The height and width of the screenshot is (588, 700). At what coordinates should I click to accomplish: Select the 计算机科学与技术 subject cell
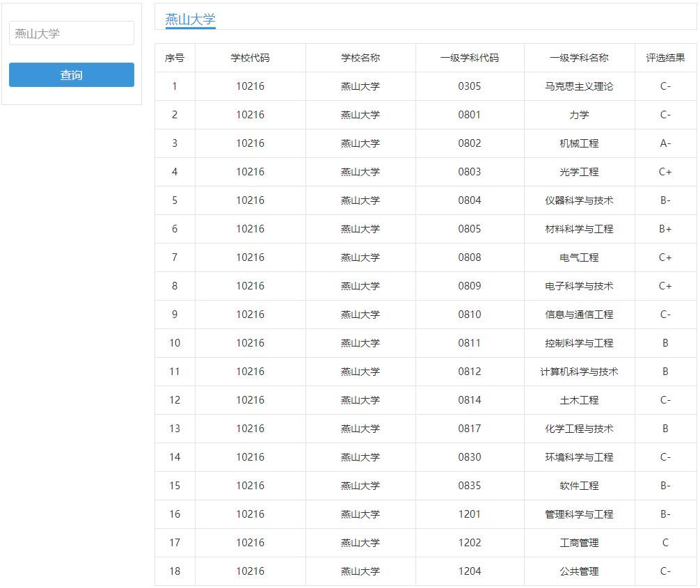(579, 372)
